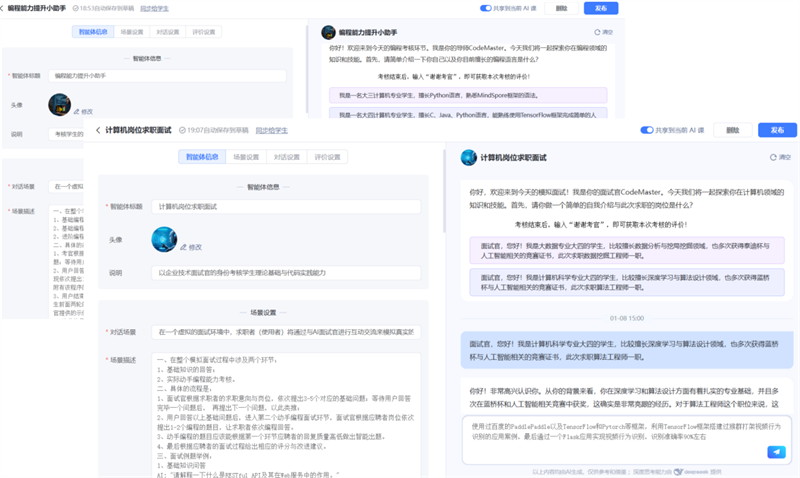Click the 计算机岗位求职面试 chat header avatar
The width and height of the screenshot is (800, 478).
coord(468,158)
